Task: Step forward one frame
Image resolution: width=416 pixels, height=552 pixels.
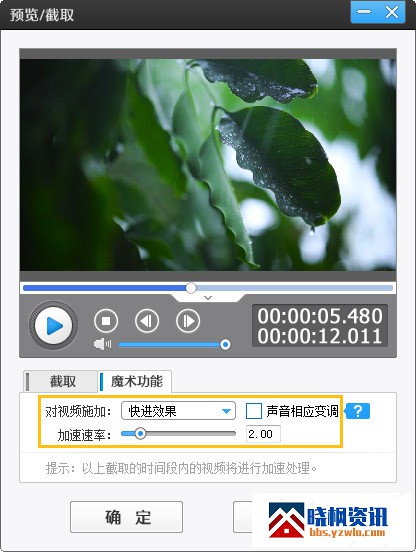Action: pyautogui.click(x=188, y=321)
